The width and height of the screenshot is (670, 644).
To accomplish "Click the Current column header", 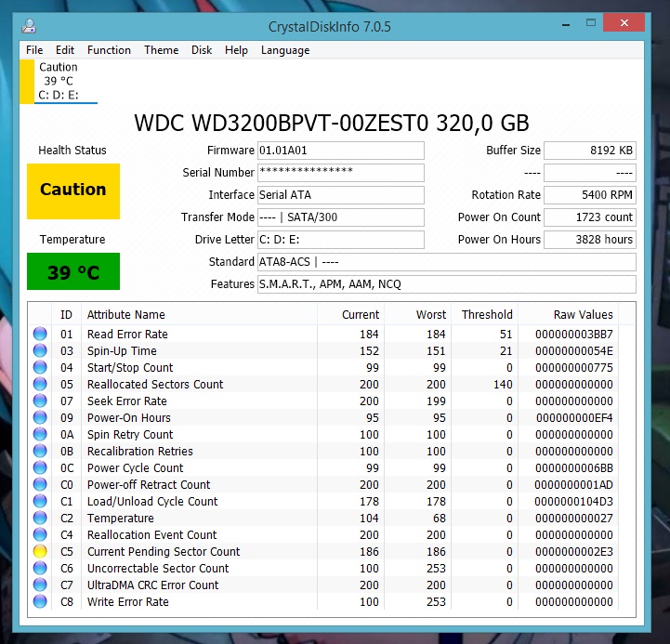I will point(350,314).
